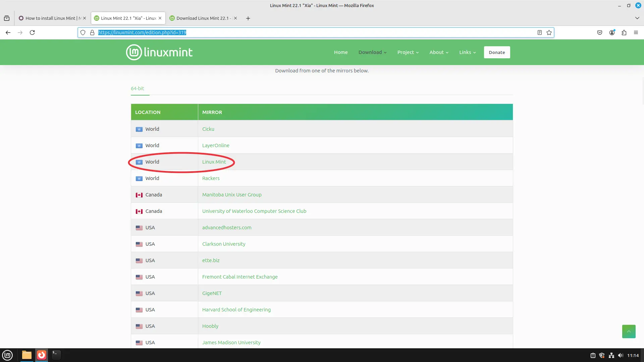The height and width of the screenshot is (362, 644).
Task: Bookmark this page with the star
Action: pos(549,33)
